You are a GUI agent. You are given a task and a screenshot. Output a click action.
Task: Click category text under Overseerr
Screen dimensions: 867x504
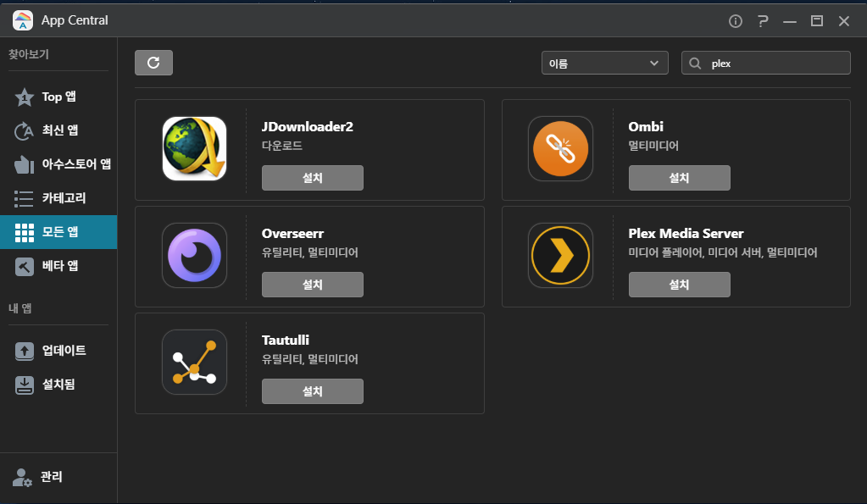(x=310, y=252)
